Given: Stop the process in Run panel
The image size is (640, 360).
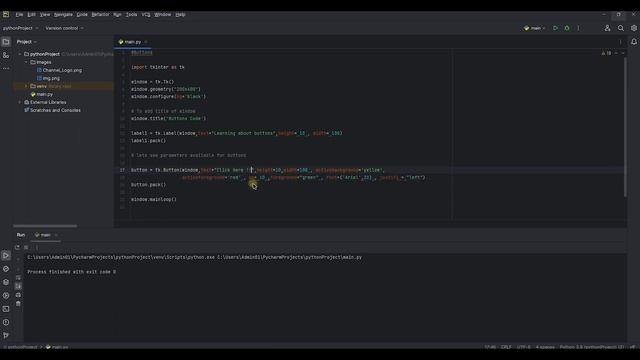Looking at the screenshot, I should pyautogui.click(x=26, y=247).
